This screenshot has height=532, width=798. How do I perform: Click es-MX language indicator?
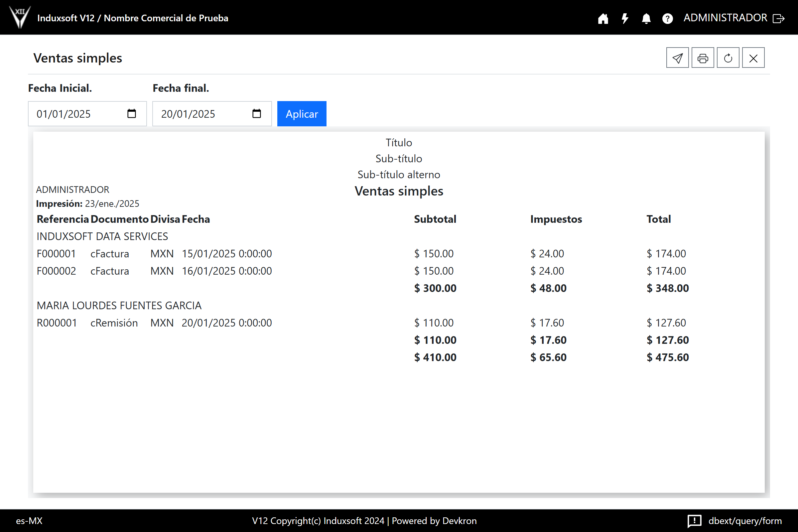(29, 520)
